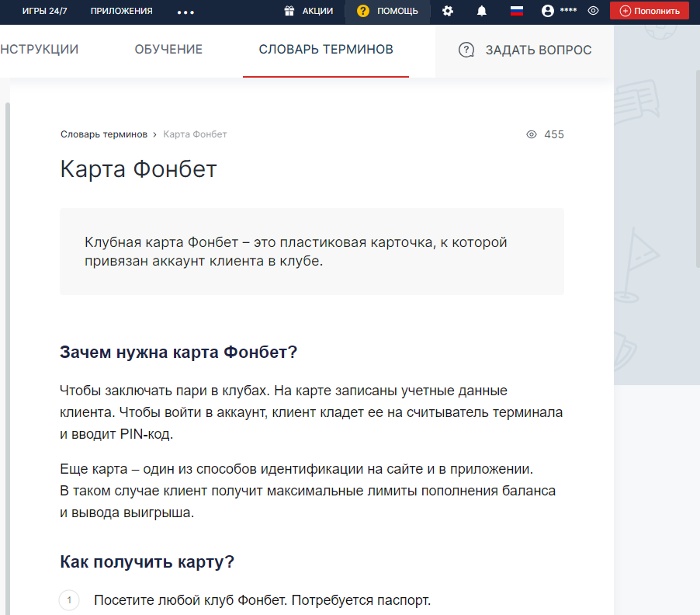Screen dimensions: 700x615
Task: Toggle balance visibility with the eye icon
Action: click(x=593, y=11)
